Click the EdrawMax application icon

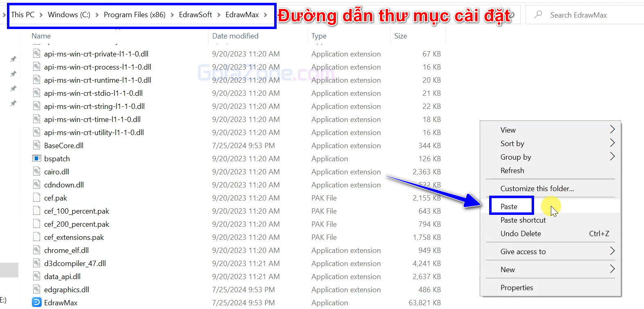point(37,302)
